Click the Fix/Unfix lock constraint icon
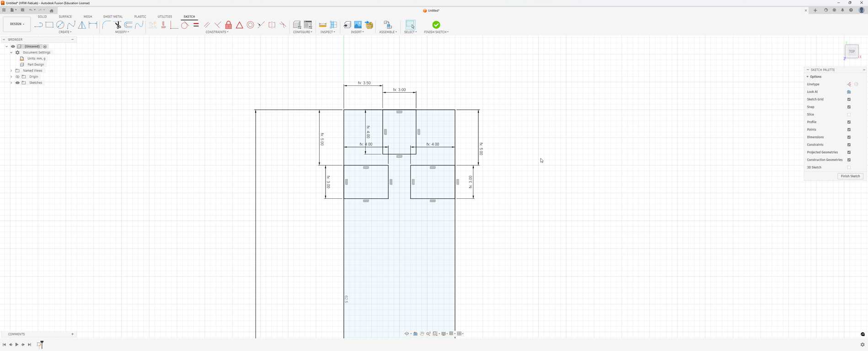 point(229,25)
